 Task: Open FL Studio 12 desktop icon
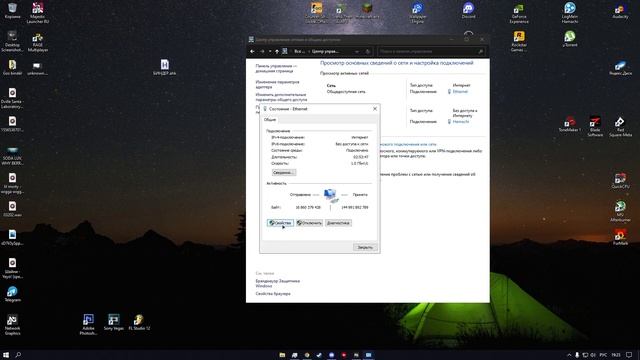point(139,322)
